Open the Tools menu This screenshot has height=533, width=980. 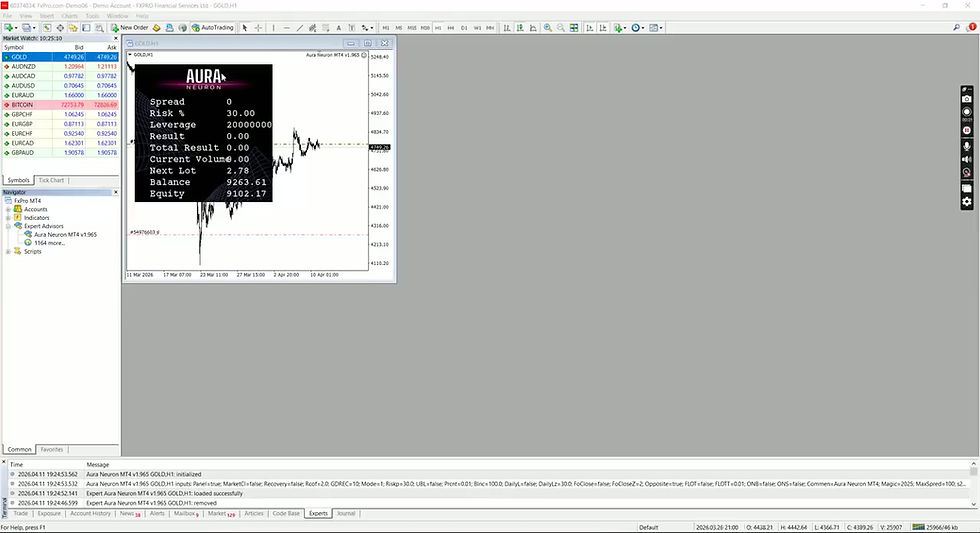92,16
